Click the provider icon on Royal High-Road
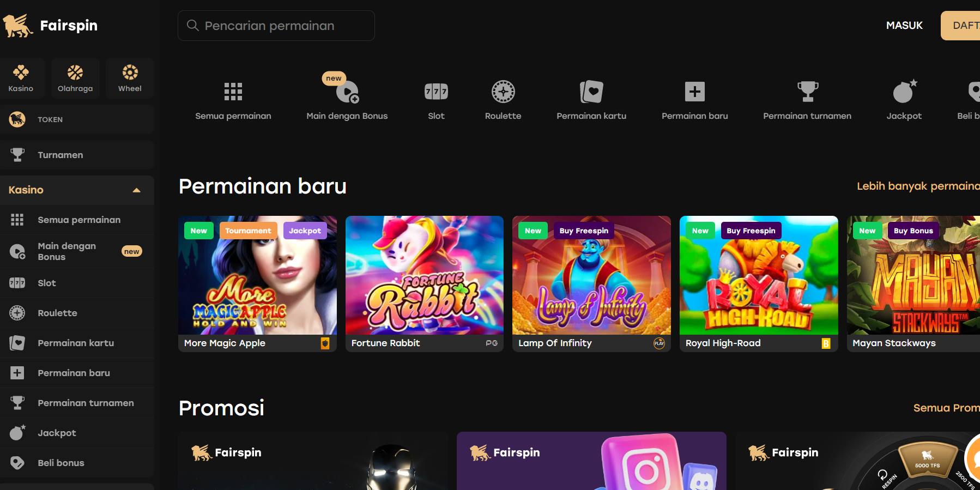Viewport: 980px width, 490px height. [826, 343]
